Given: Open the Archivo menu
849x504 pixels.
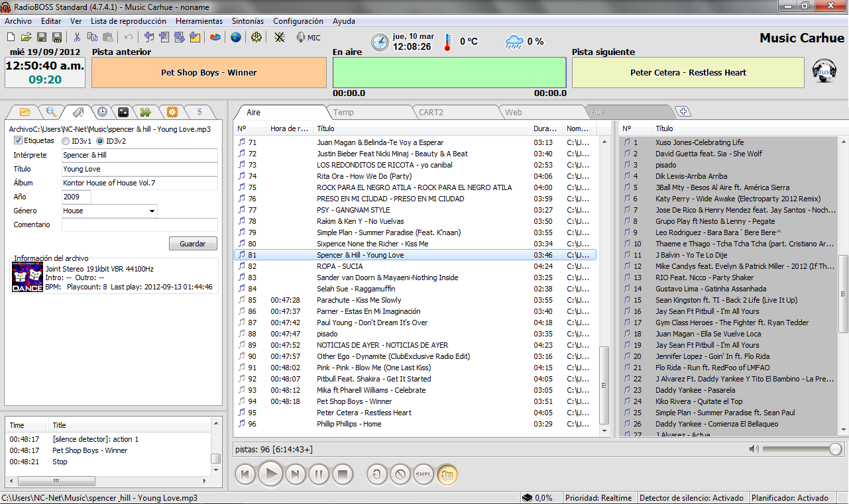Looking at the screenshot, I should coord(18,21).
